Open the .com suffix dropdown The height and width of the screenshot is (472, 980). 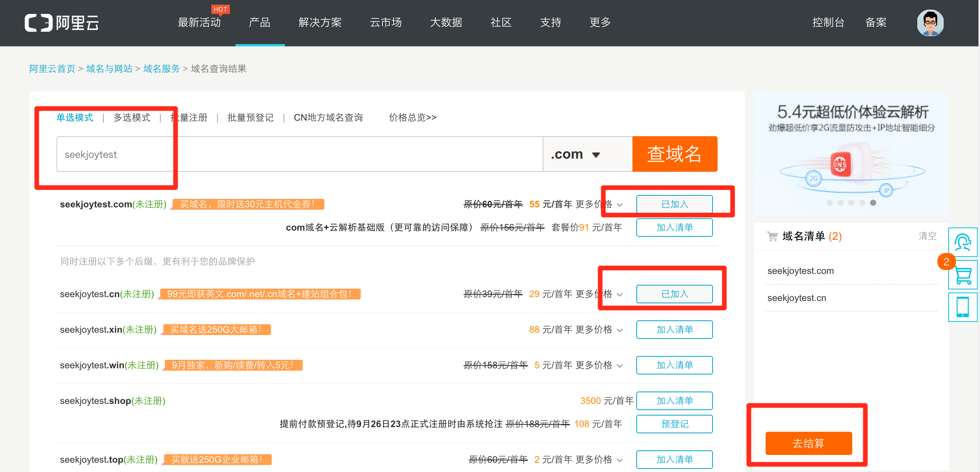tap(587, 154)
